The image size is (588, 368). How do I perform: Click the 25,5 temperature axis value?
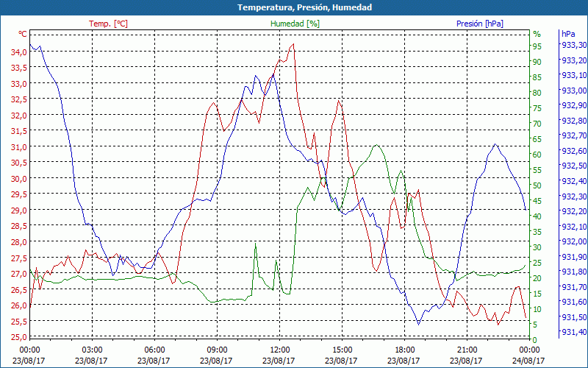19,322
